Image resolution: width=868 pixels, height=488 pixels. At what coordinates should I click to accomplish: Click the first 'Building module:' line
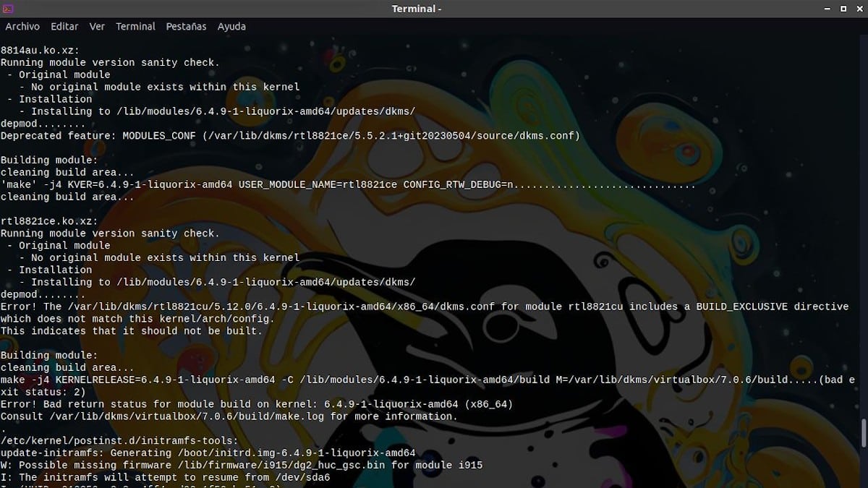pyautogui.click(x=49, y=160)
